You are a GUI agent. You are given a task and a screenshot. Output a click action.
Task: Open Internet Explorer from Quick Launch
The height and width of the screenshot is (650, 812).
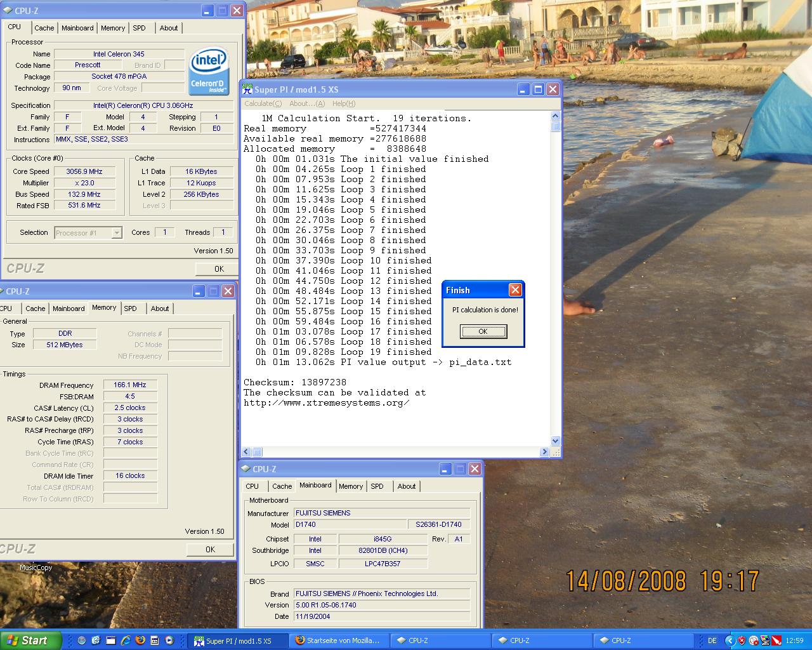[x=126, y=640]
